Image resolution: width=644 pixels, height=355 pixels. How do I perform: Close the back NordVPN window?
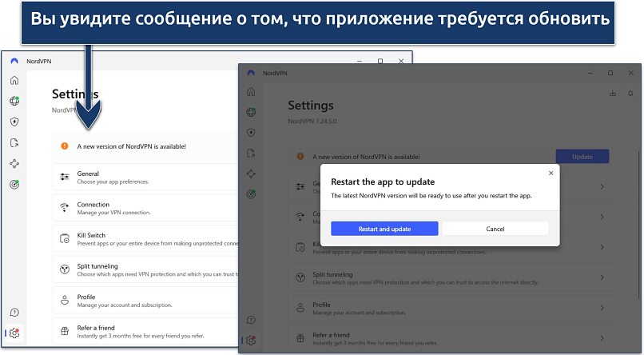point(401,61)
